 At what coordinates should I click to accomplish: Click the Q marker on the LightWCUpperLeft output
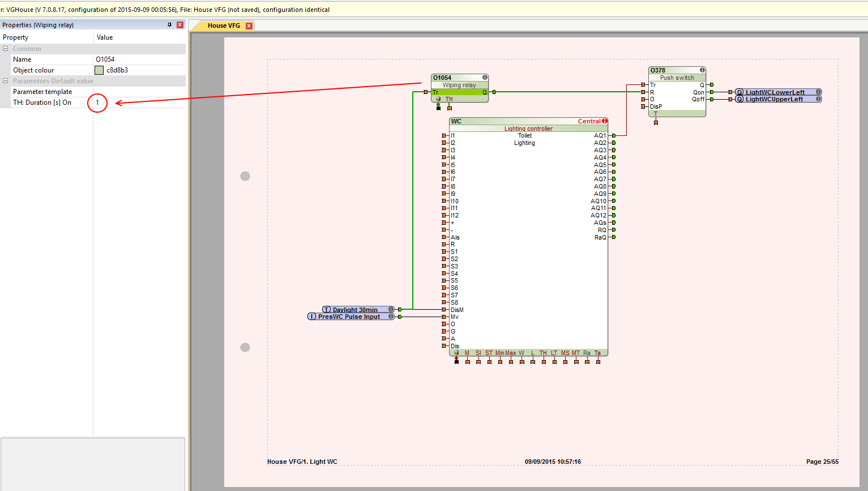[739, 99]
